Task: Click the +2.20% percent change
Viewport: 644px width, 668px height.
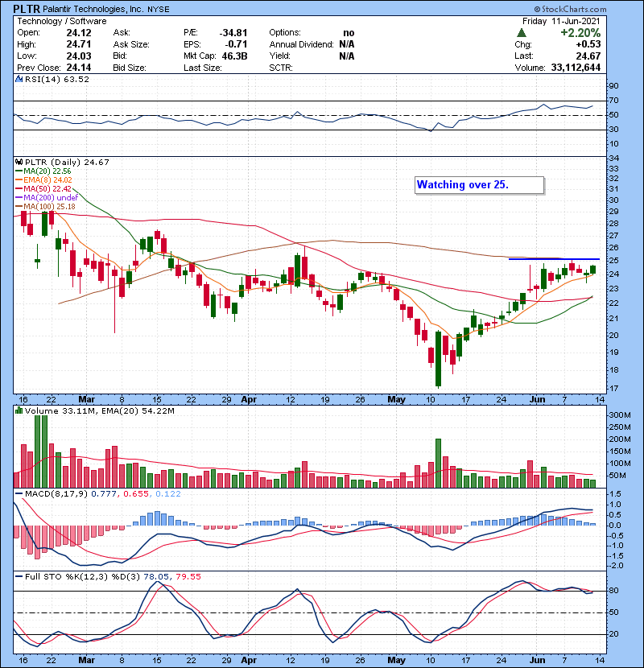Action: (x=580, y=33)
